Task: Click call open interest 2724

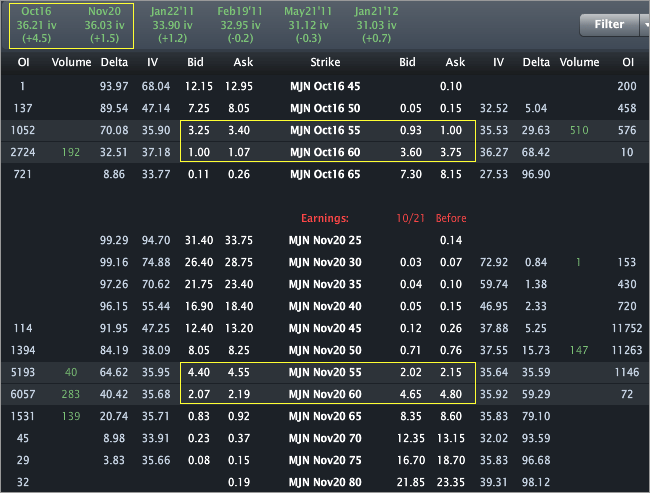Action: pyautogui.click(x=23, y=152)
